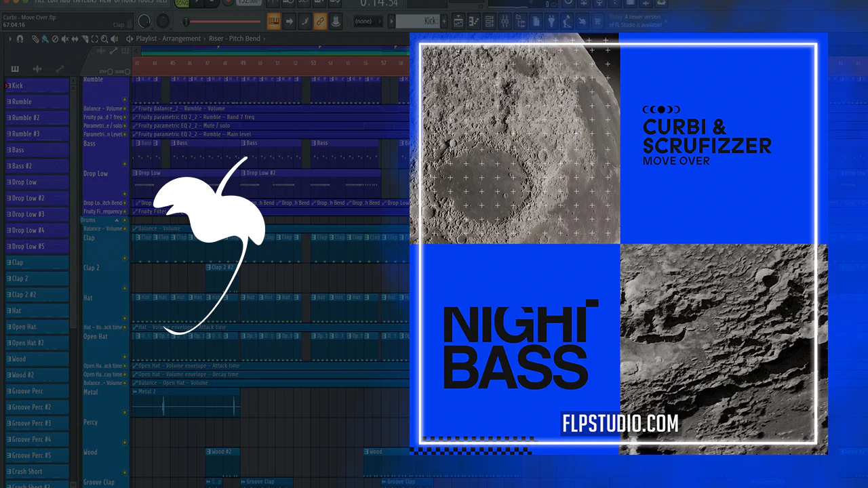Select the Zoom magnifier tool in playlist toolbar
Image resolution: width=868 pixels, height=488 pixels.
pyautogui.click(x=104, y=39)
